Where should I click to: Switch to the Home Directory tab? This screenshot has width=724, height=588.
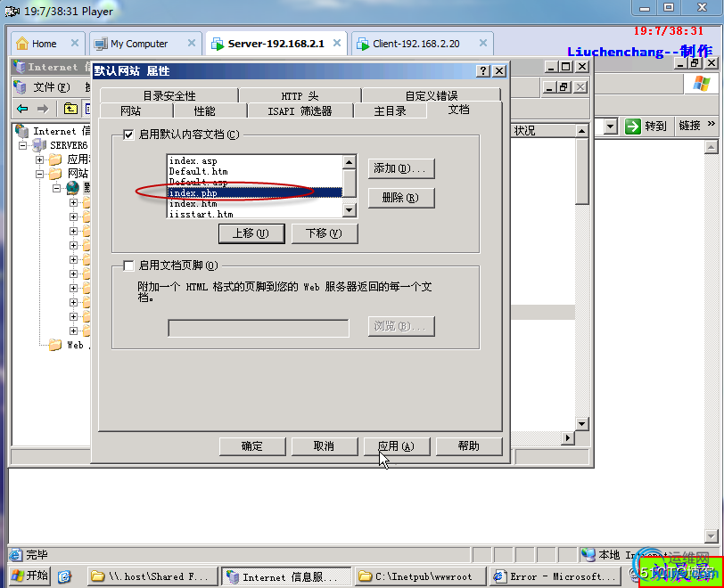(391, 110)
